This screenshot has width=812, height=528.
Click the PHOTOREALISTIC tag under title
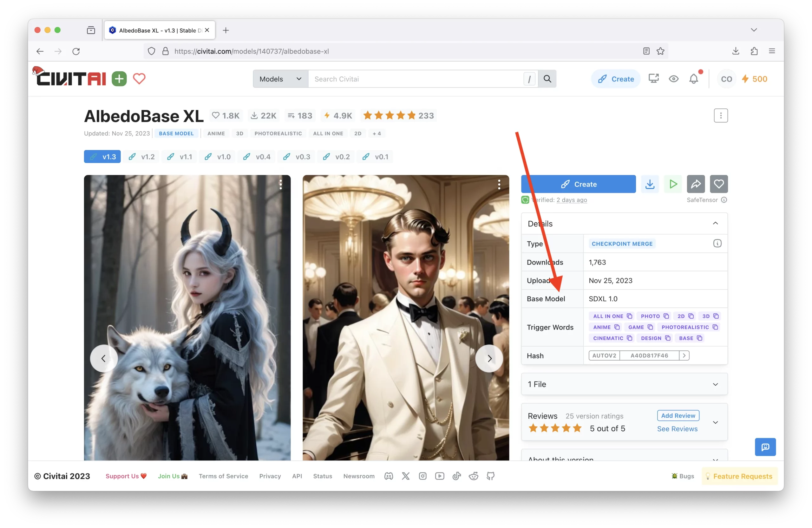278,134
